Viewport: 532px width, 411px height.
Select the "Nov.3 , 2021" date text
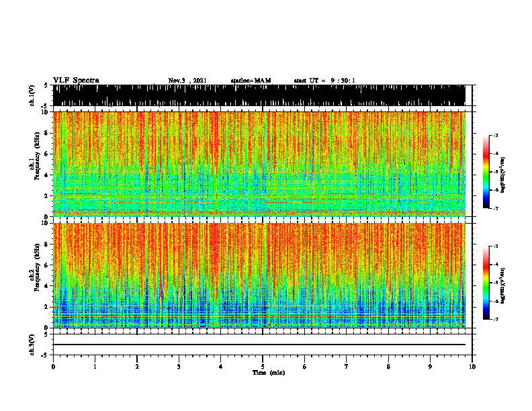coord(187,81)
